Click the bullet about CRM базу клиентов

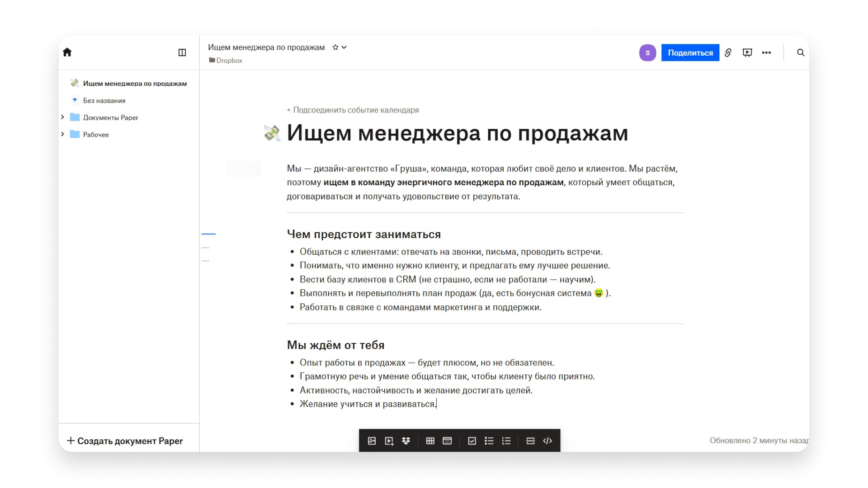pos(448,280)
